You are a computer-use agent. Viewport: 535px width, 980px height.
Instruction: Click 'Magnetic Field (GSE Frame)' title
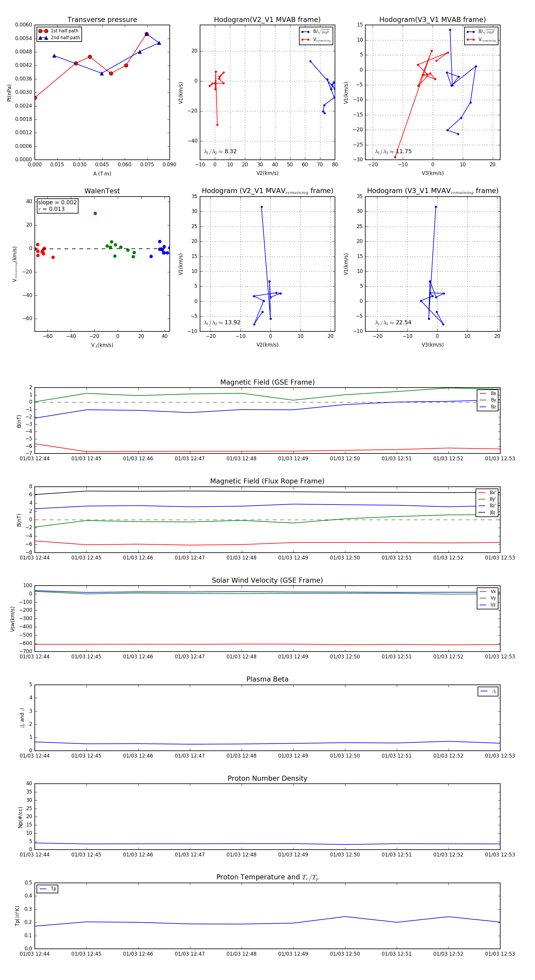267,382
